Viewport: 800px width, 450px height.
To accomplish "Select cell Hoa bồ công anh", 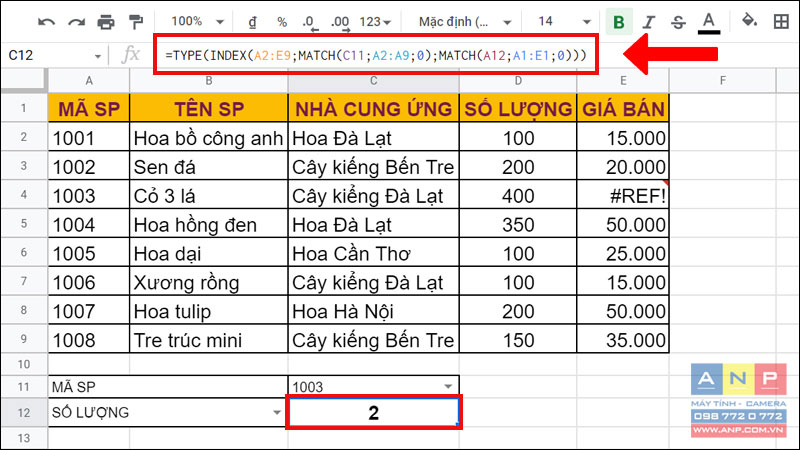I will [209, 138].
